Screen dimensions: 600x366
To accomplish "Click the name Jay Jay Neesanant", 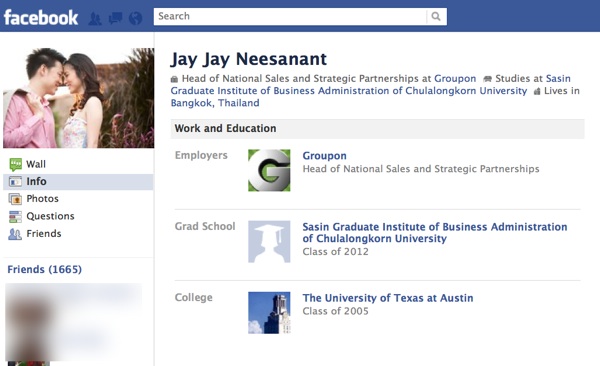I will (x=249, y=59).
